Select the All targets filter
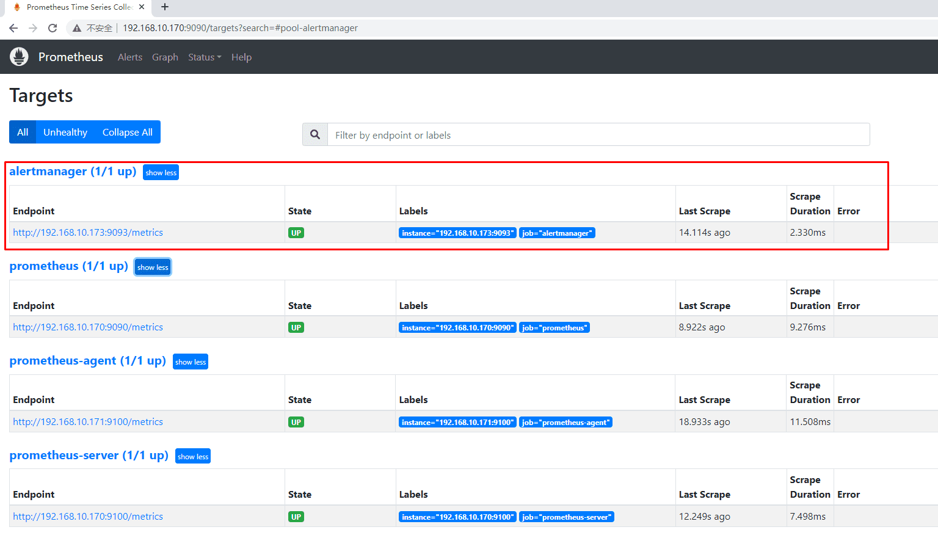 coord(23,132)
